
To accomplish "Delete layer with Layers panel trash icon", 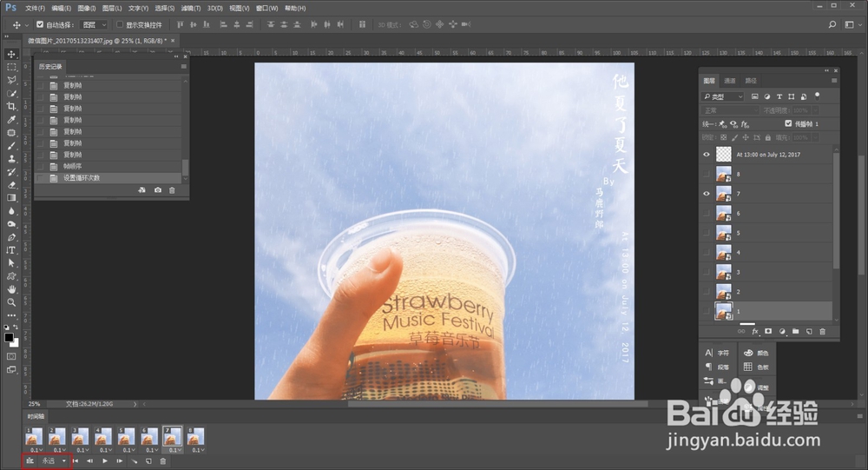I will 823,332.
